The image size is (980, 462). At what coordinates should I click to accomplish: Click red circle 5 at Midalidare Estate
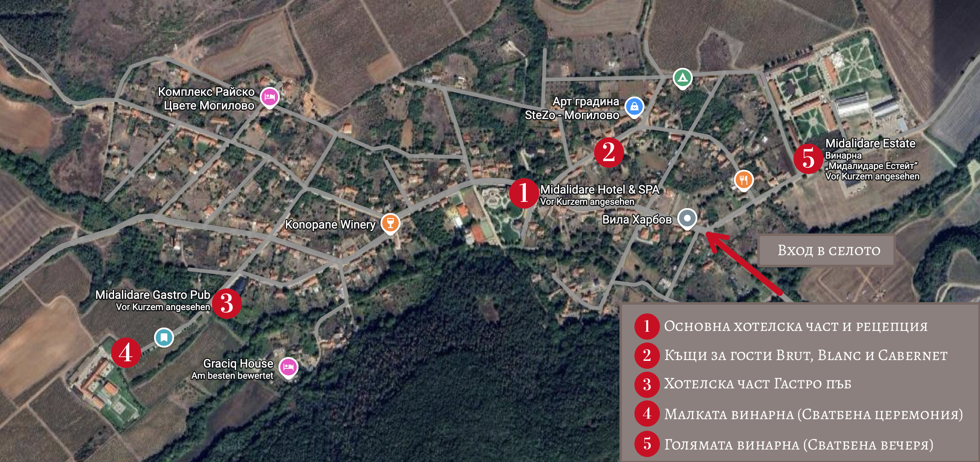808,159
